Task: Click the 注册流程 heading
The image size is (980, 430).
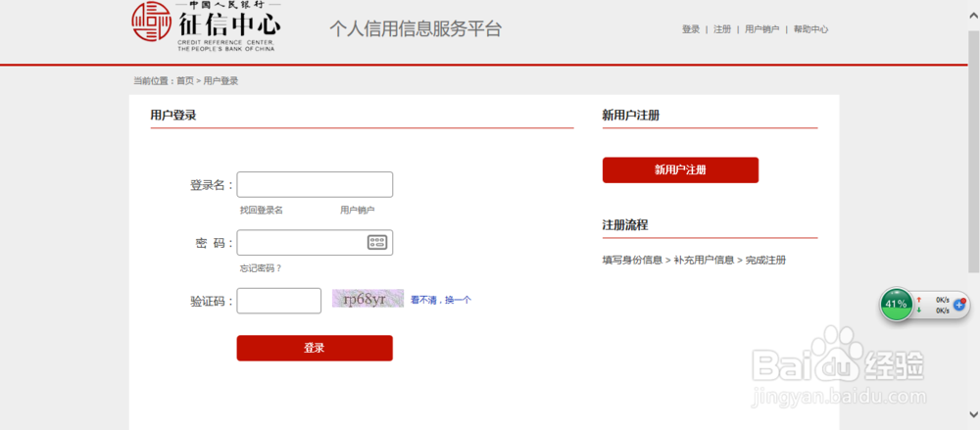Action: (x=625, y=225)
